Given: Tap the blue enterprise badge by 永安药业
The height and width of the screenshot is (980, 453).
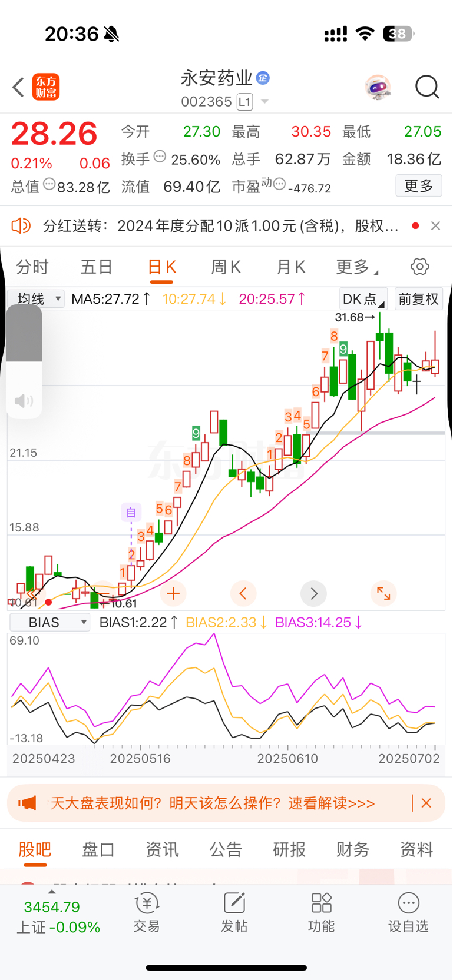Looking at the screenshot, I should point(263,78).
